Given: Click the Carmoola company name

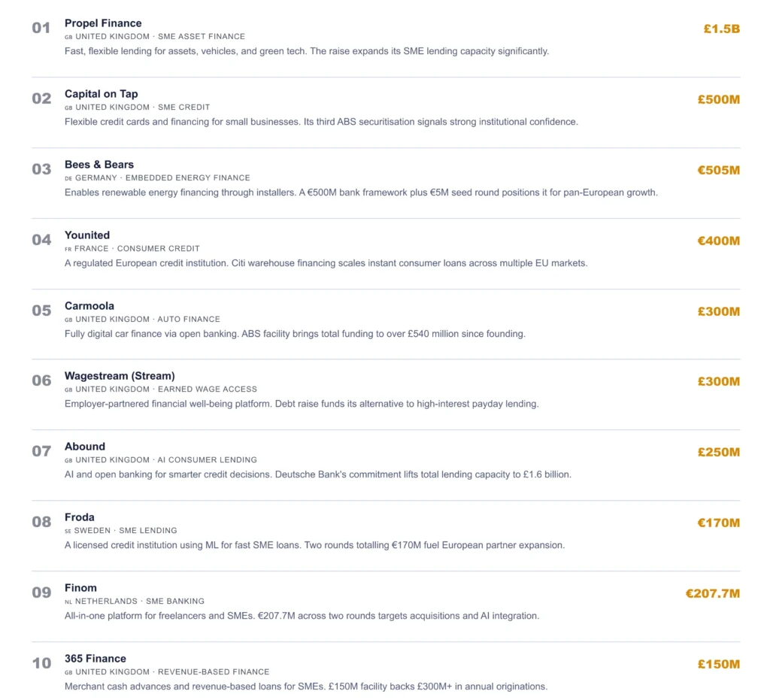Looking at the screenshot, I should point(89,306).
